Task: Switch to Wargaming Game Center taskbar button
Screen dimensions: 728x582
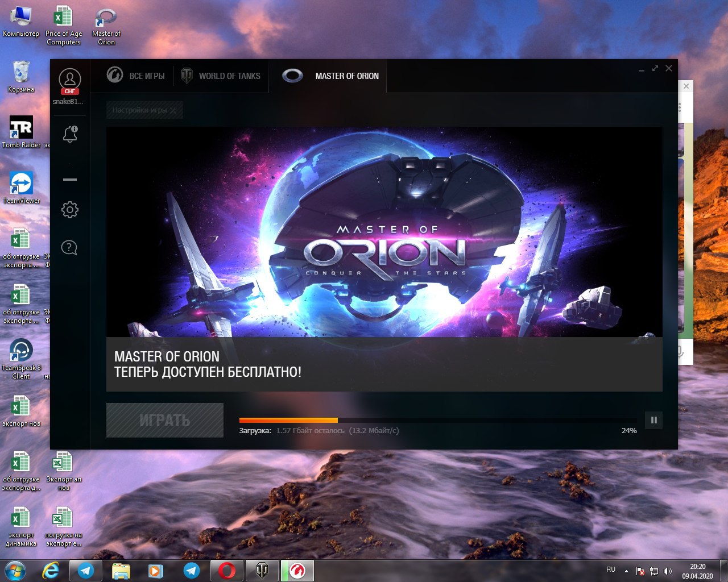Action: coord(297,571)
